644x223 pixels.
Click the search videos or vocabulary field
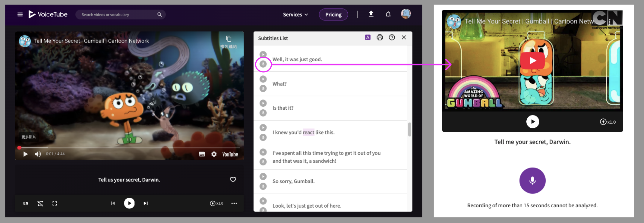point(118,14)
